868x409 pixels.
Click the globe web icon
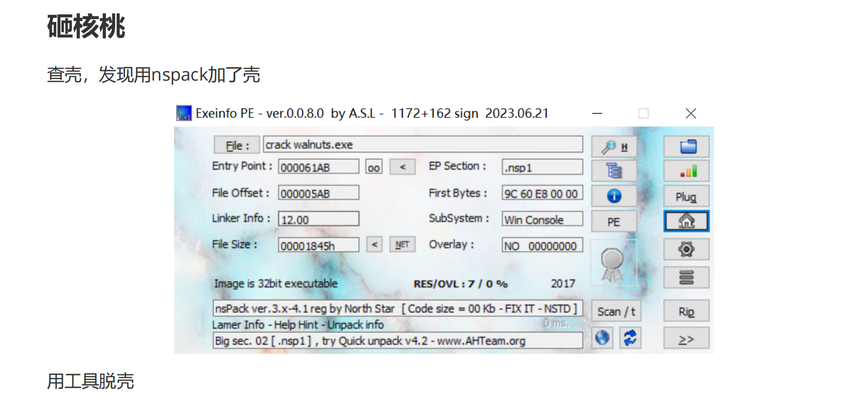click(602, 339)
